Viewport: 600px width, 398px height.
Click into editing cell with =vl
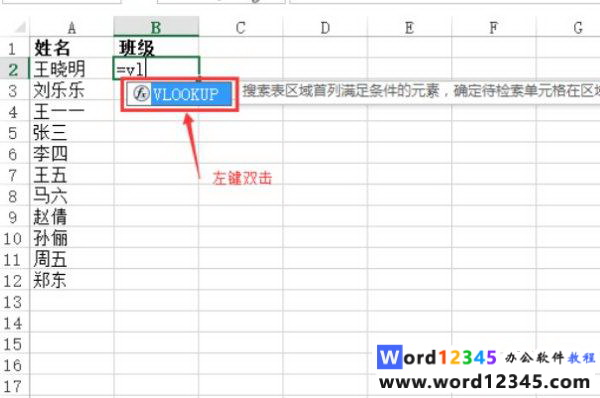(156, 69)
